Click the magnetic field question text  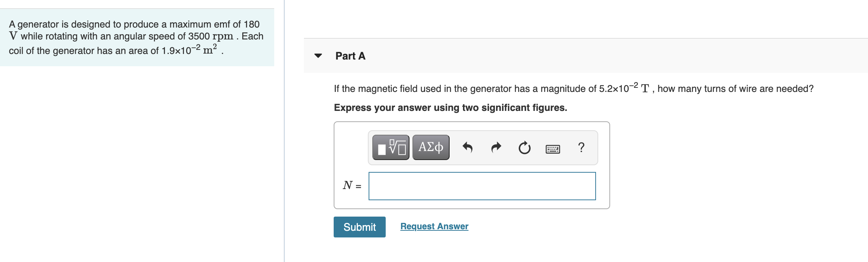click(x=574, y=88)
